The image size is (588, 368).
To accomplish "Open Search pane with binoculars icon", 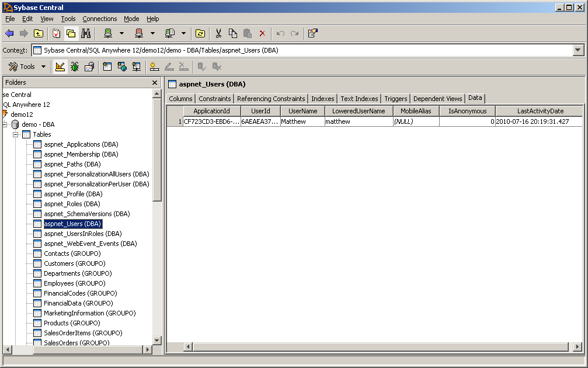I will point(86,33).
